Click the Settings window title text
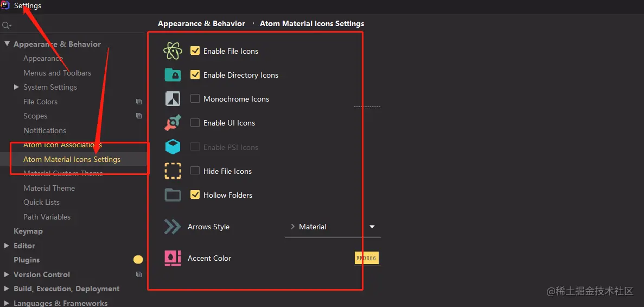 pos(28,6)
